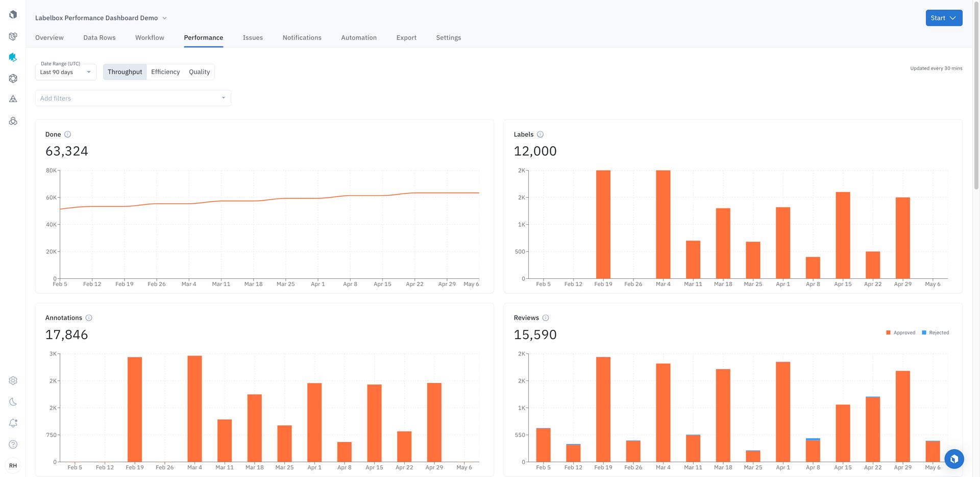The height and width of the screenshot is (477, 980).
Task: Click the info icon next to Done
Action: point(67,134)
